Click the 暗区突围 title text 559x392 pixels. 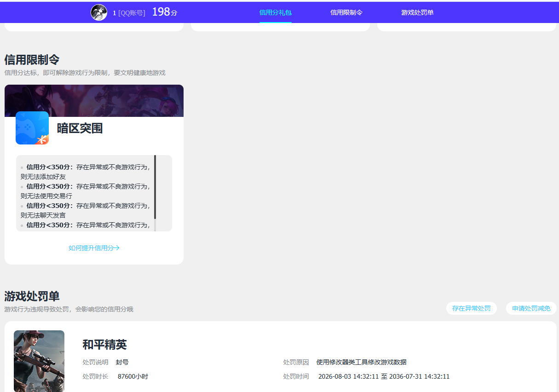point(80,128)
